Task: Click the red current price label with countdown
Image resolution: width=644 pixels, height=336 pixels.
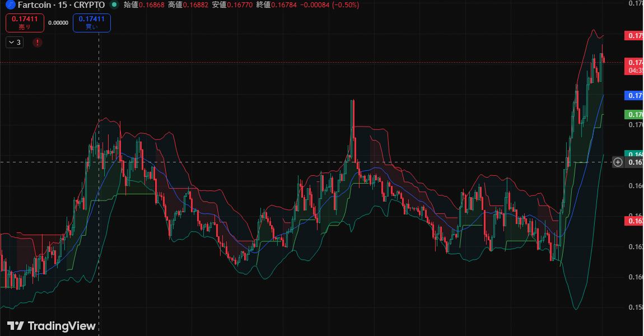Action: point(634,67)
